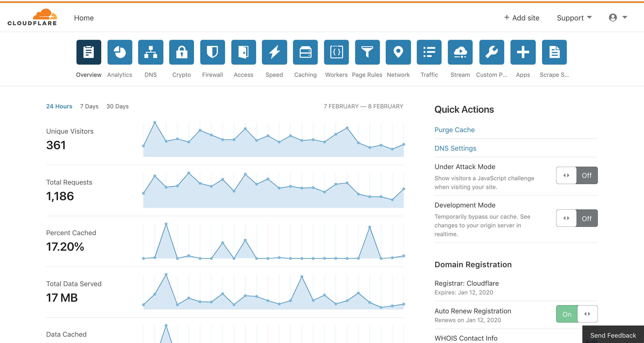644x343 pixels.
Task: Click the Firewall shield icon
Action: (212, 52)
